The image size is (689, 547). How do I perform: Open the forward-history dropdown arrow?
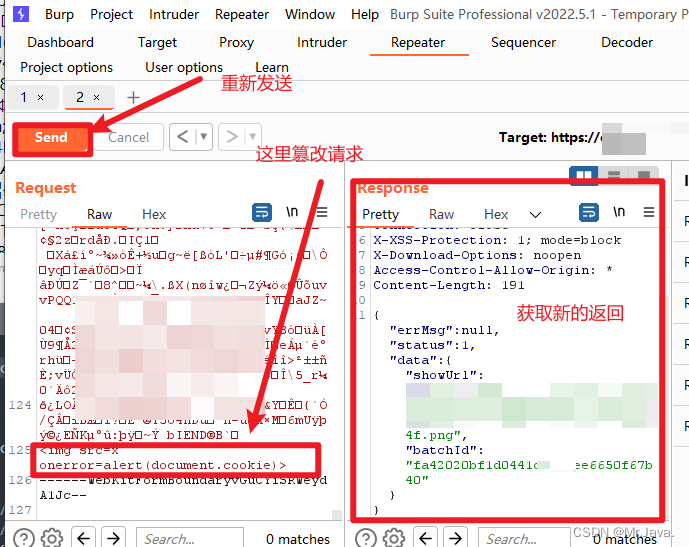(252, 137)
